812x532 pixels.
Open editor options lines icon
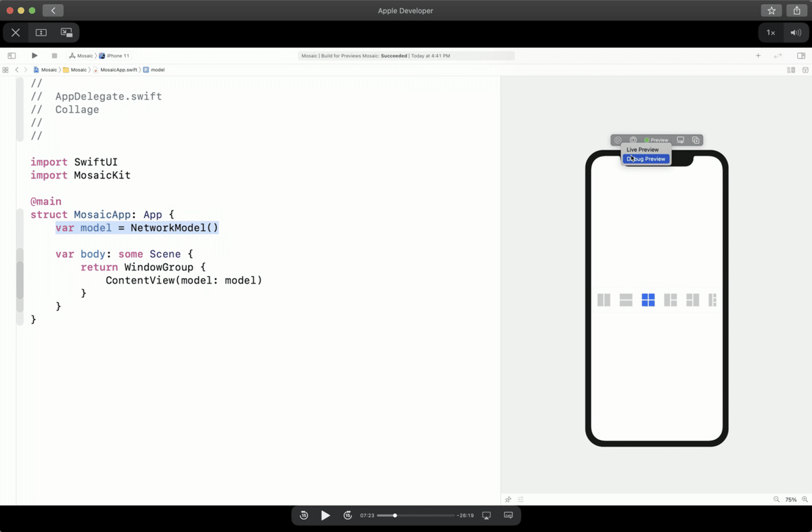click(791, 70)
